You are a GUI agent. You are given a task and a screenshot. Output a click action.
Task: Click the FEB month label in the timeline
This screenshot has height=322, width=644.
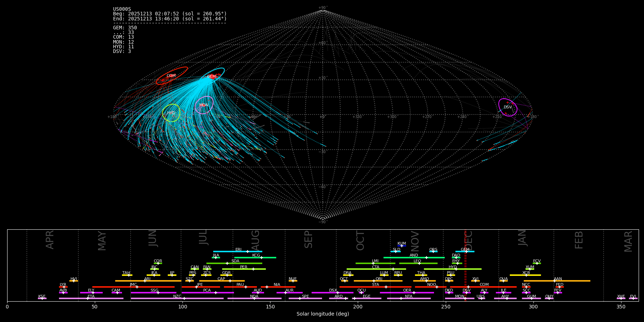pos(579,240)
